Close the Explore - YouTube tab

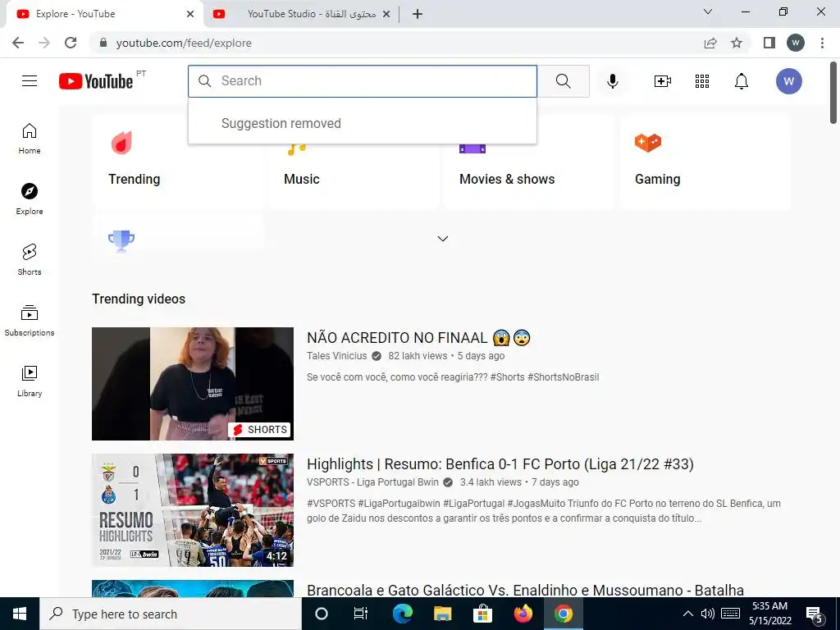coord(190,14)
